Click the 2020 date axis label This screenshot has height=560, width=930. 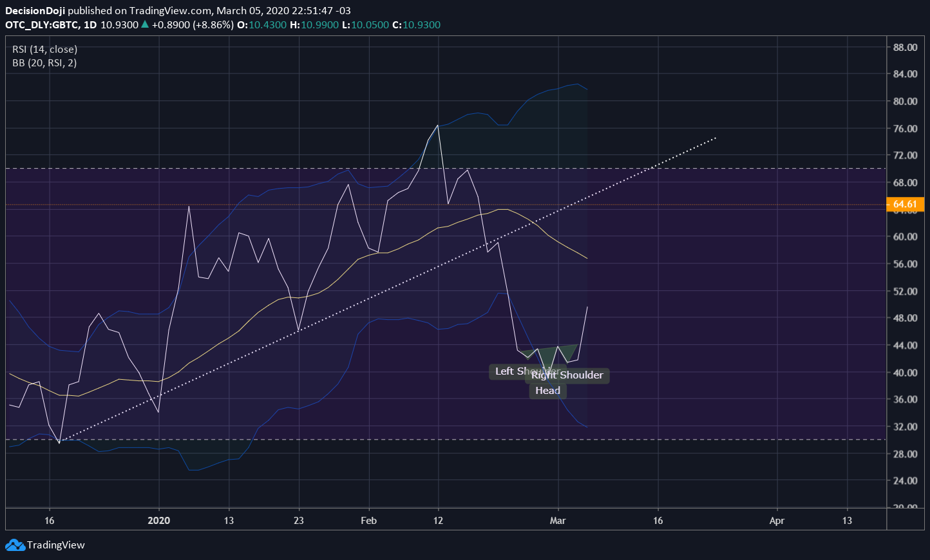(159, 521)
